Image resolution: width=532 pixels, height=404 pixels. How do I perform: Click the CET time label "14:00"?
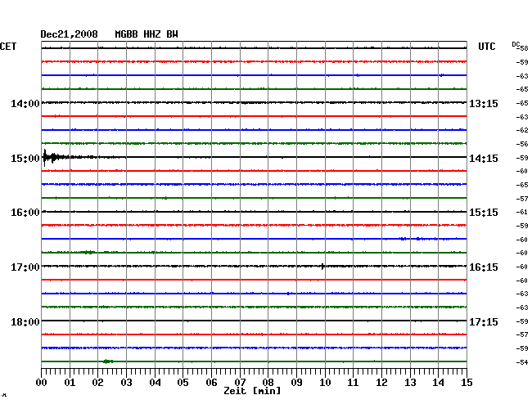click(x=25, y=103)
